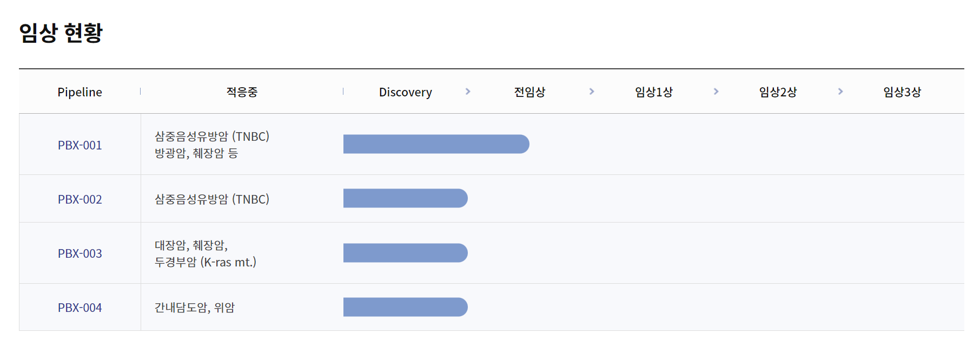Open the PBX-004 pipeline entry

pyautogui.click(x=80, y=308)
